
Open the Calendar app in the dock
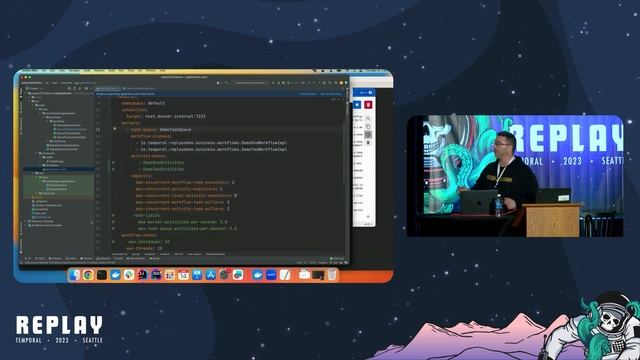click(x=183, y=275)
